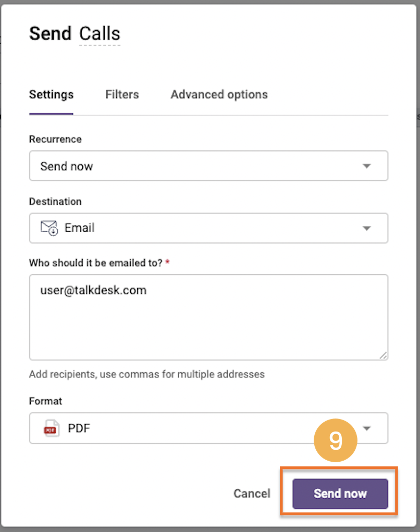Viewport: 420px width, 532px height.
Task: Click 'user@talkdesk.com' text
Action: 93,290
